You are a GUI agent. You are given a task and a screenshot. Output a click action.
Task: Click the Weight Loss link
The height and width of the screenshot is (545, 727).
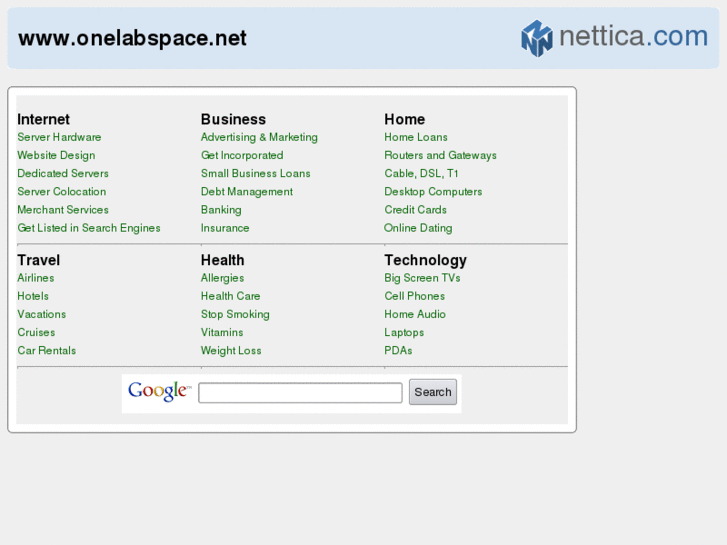pyautogui.click(x=231, y=351)
